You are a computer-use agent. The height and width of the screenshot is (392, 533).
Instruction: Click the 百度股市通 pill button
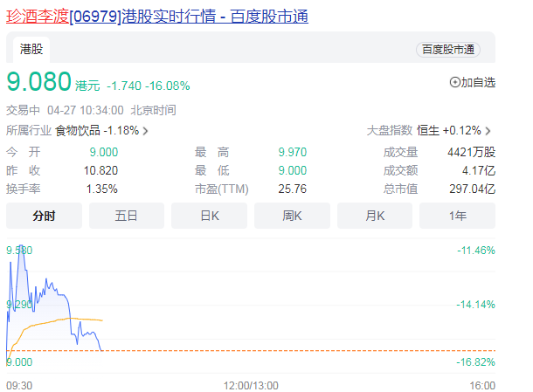pos(448,50)
